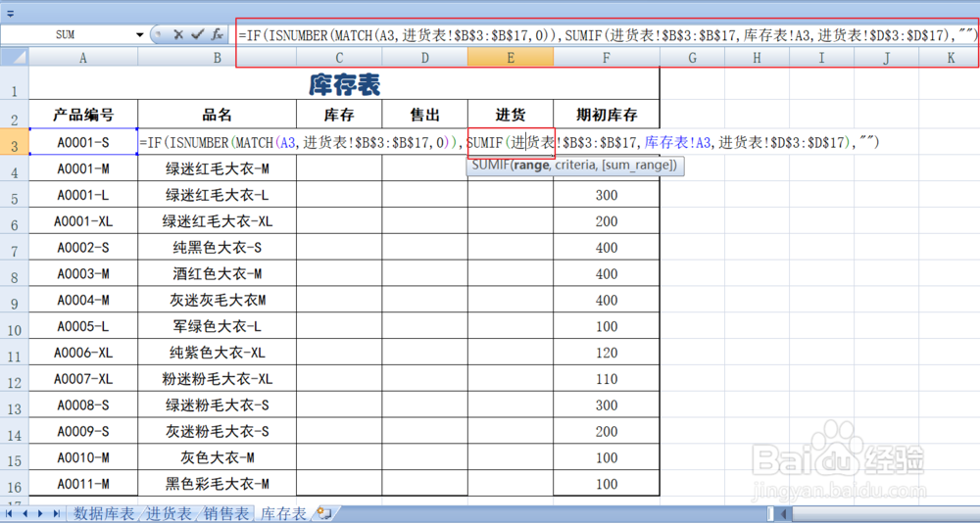Switch to the 销售表 sheet tab
Image resolution: width=980 pixels, height=524 pixels.
pos(227,514)
